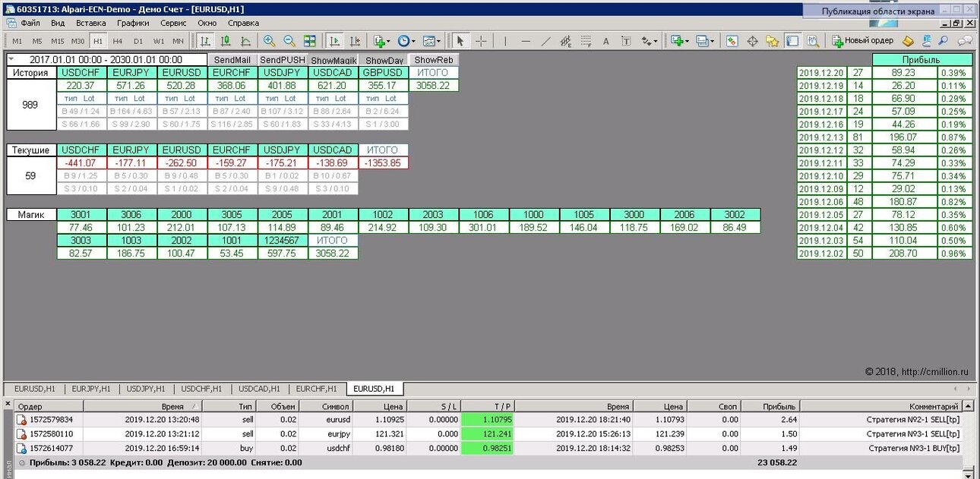Toggle chart auto scroll icon
The image size is (980, 479).
[x=334, y=41]
